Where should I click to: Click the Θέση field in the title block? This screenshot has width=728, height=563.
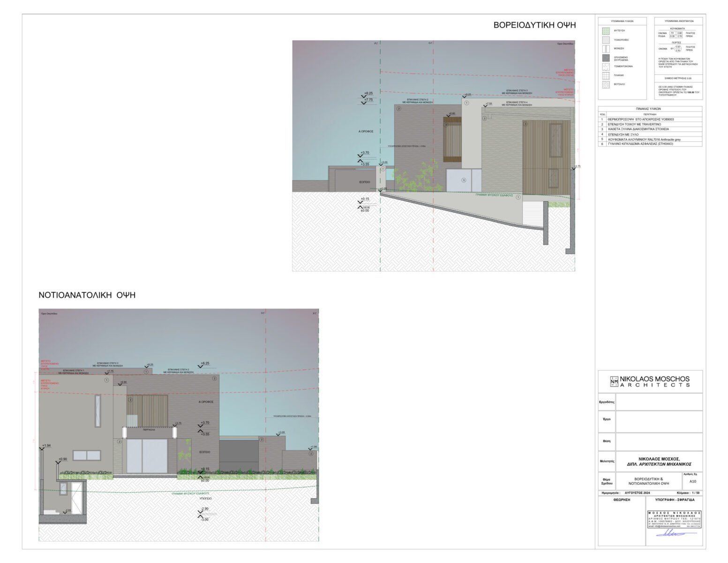659,441
